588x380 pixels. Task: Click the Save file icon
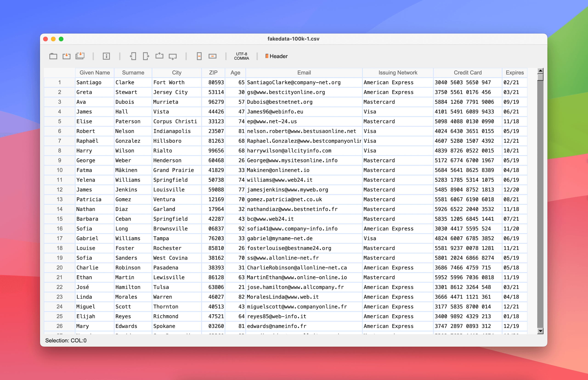66,56
